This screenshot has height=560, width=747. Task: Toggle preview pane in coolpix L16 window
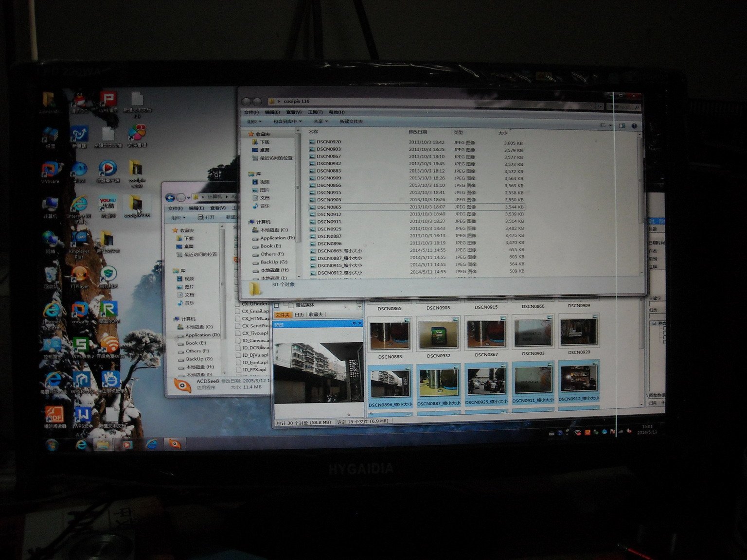tap(622, 125)
